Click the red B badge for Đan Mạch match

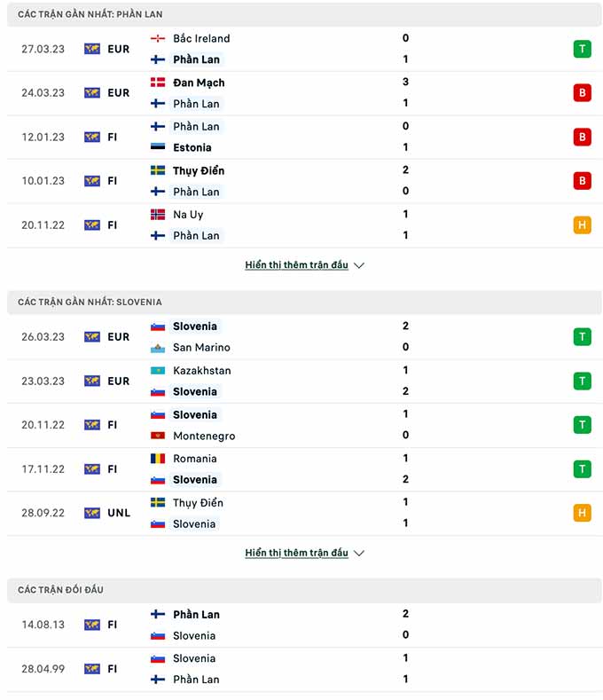coord(582,93)
